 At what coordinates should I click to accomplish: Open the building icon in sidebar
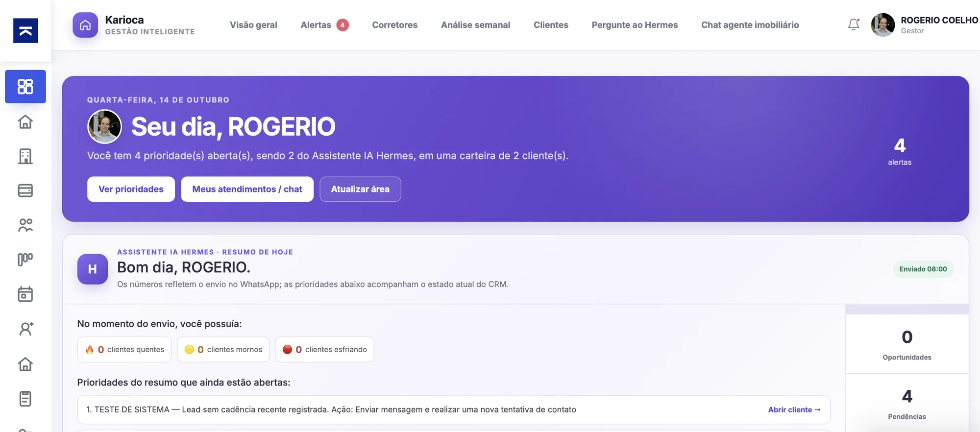[25, 156]
